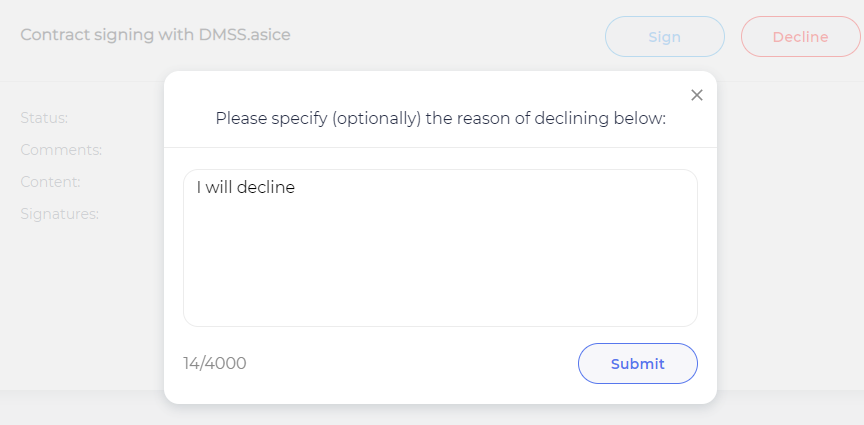Submit the decline reason
This screenshot has width=864, height=425.
pos(637,364)
